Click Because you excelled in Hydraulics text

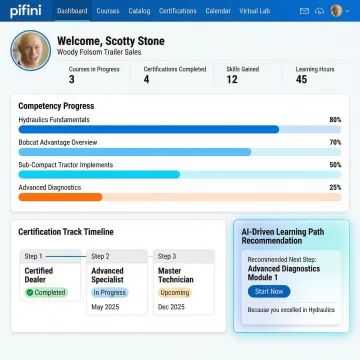tap(291, 310)
